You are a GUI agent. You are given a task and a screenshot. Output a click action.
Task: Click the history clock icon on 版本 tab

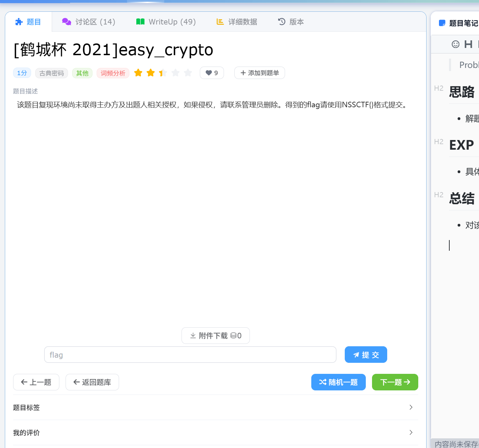281,21
